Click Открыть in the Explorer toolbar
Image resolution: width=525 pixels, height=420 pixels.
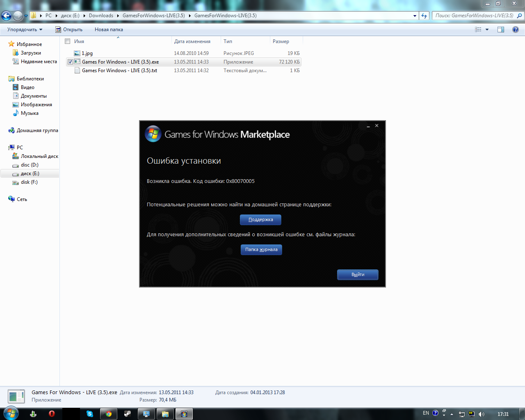69,30
